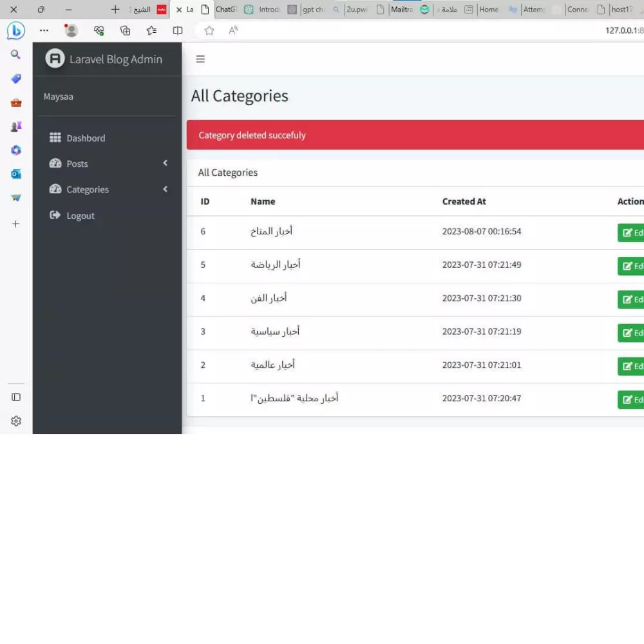Open the sidebar customize settings gear
This screenshot has height=644, width=644.
tap(15, 421)
